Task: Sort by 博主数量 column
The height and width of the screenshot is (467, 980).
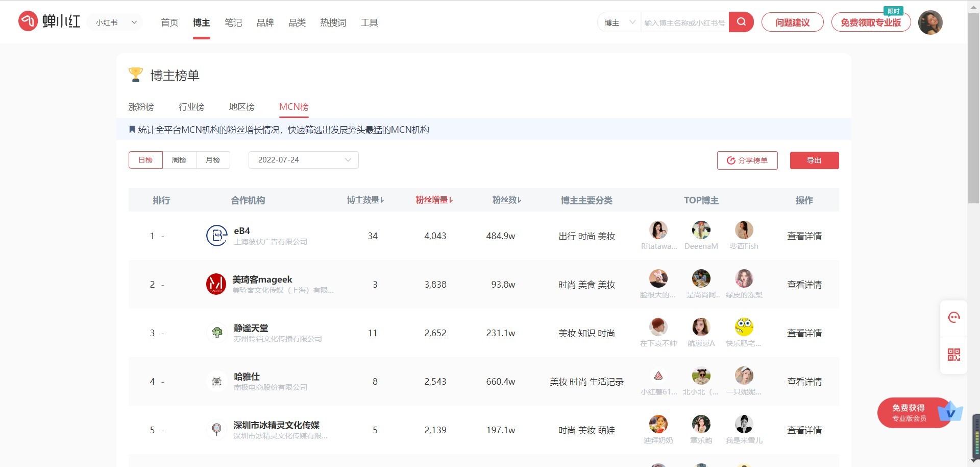Action: (x=365, y=200)
